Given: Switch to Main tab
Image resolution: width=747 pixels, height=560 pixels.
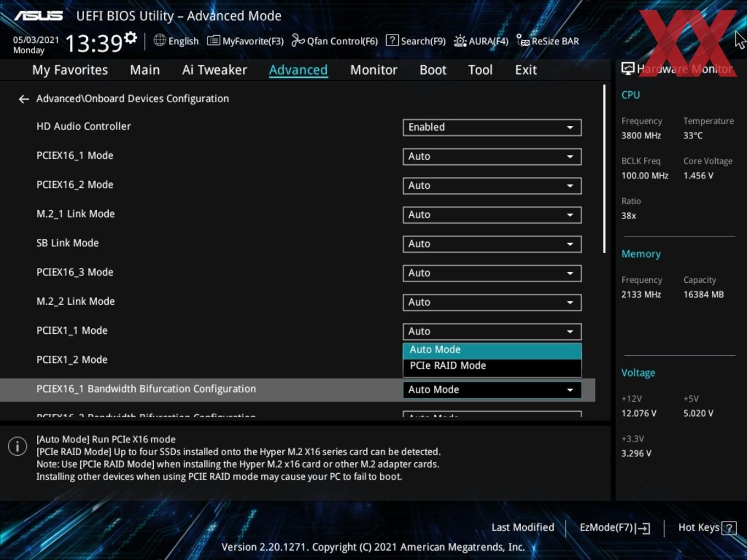Looking at the screenshot, I should pos(145,70).
